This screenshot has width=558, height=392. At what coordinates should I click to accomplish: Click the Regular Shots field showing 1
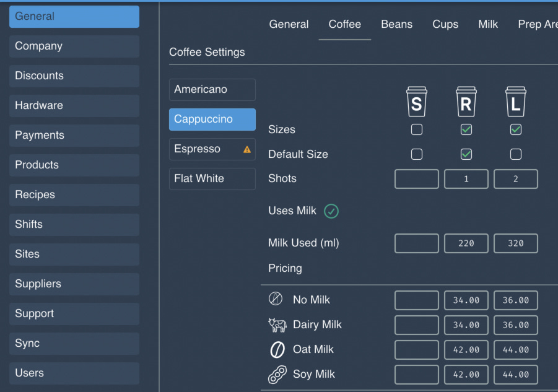466,179
